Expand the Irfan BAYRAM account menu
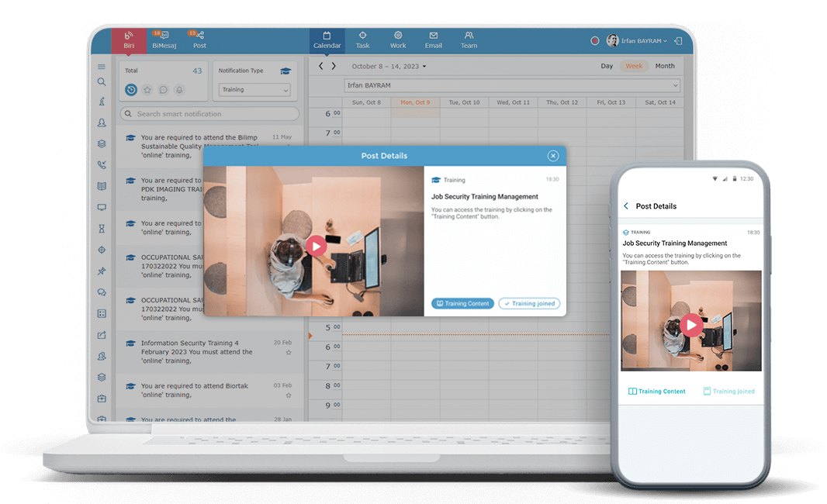 (x=644, y=40)
